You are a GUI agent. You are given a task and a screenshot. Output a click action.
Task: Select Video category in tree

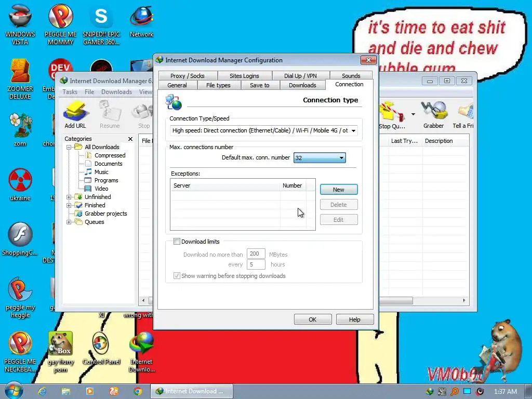tap(101, 189)
